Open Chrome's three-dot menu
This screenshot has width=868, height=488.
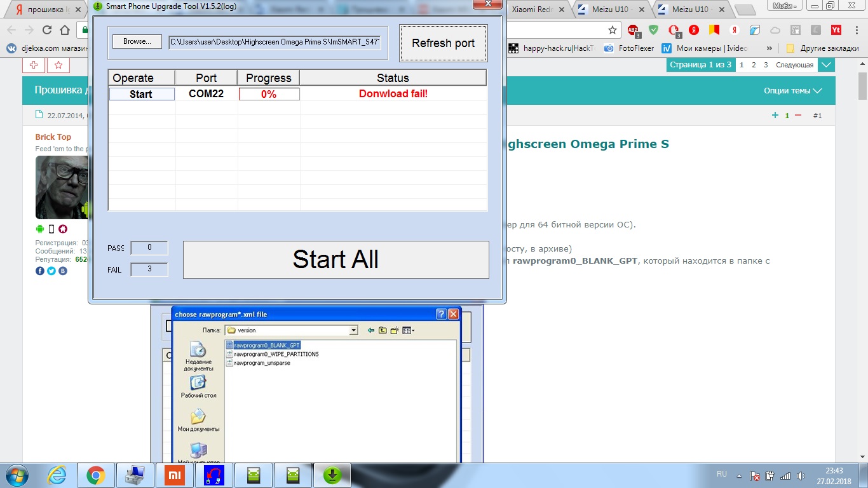click(856, 30)
